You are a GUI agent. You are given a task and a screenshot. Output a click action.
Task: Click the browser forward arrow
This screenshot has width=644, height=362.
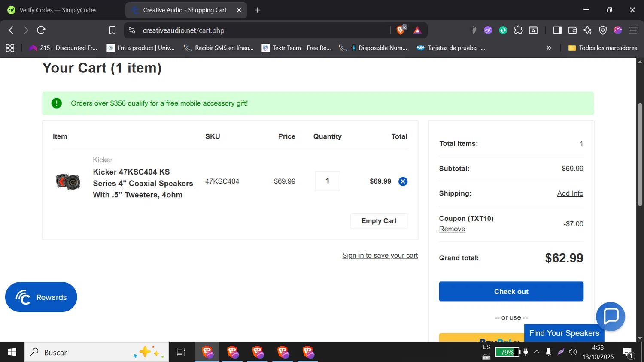coord(26,30)
